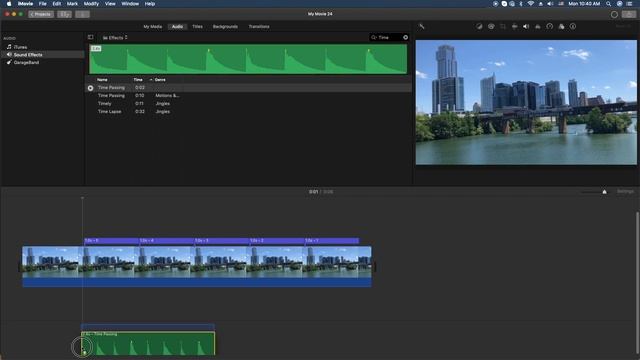This screenshot has height=360, width=640.
Task: Click the circular progress indicator in title bar
Action: click(614, 14)
